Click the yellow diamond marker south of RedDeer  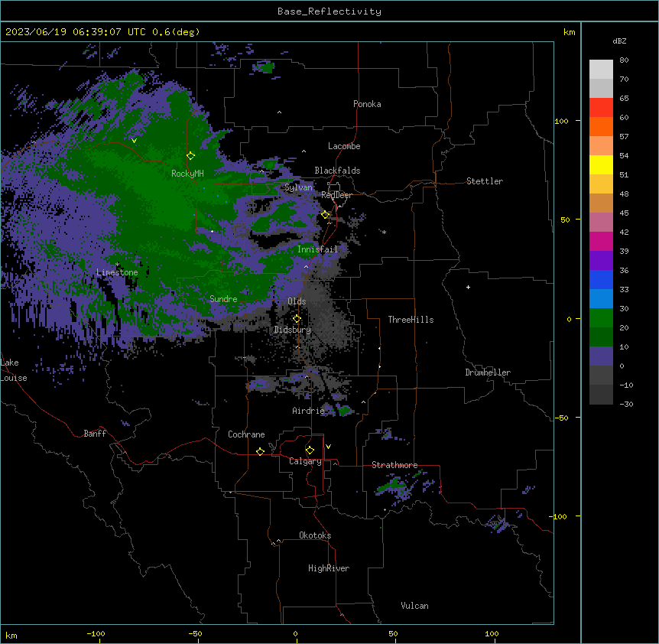pos(326,215)
